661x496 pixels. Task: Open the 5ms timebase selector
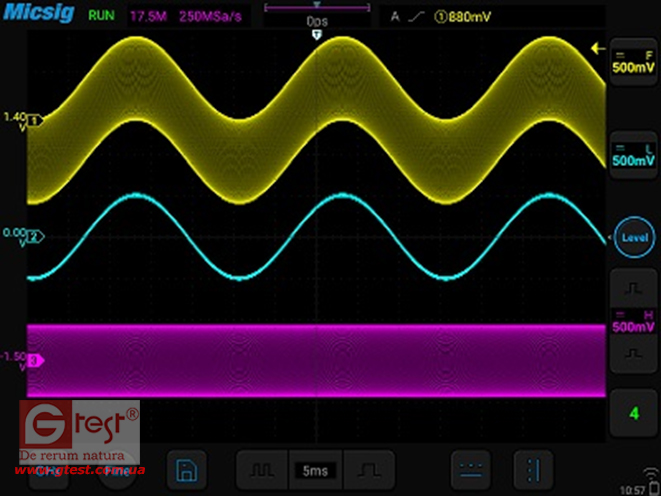(x=317, y=469)
